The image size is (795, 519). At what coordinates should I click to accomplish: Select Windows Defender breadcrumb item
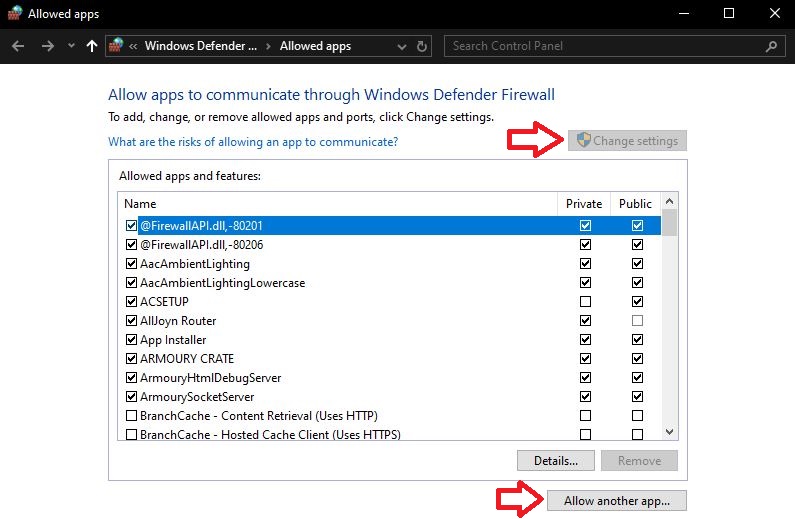tap(200, 46)
